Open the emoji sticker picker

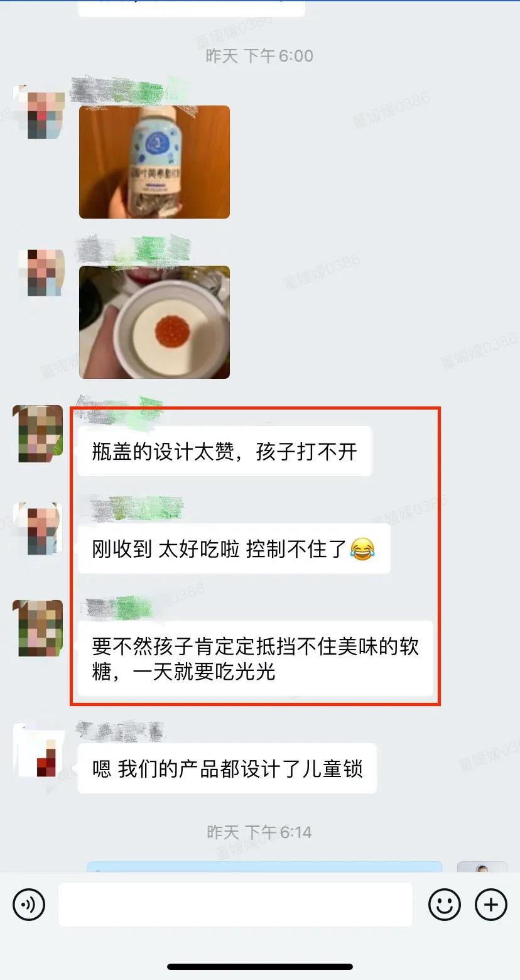pos(444,905)
